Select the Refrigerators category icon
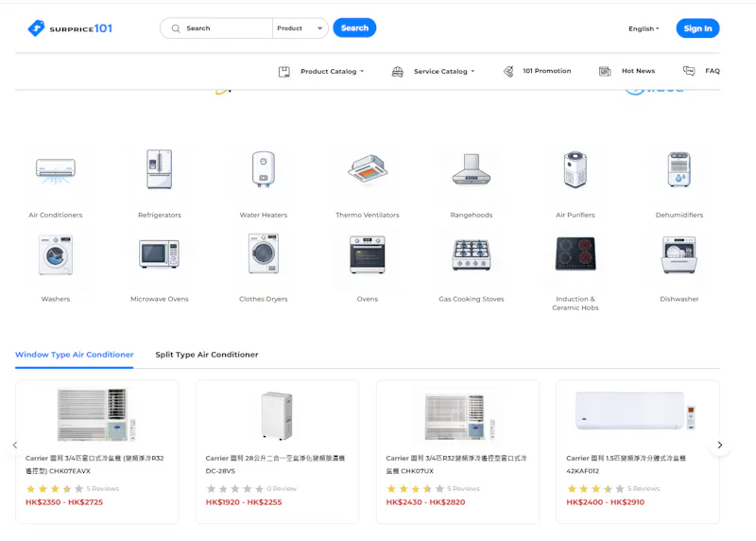The height and width of the screenshot is (541, 756). [x=160, y=169]
